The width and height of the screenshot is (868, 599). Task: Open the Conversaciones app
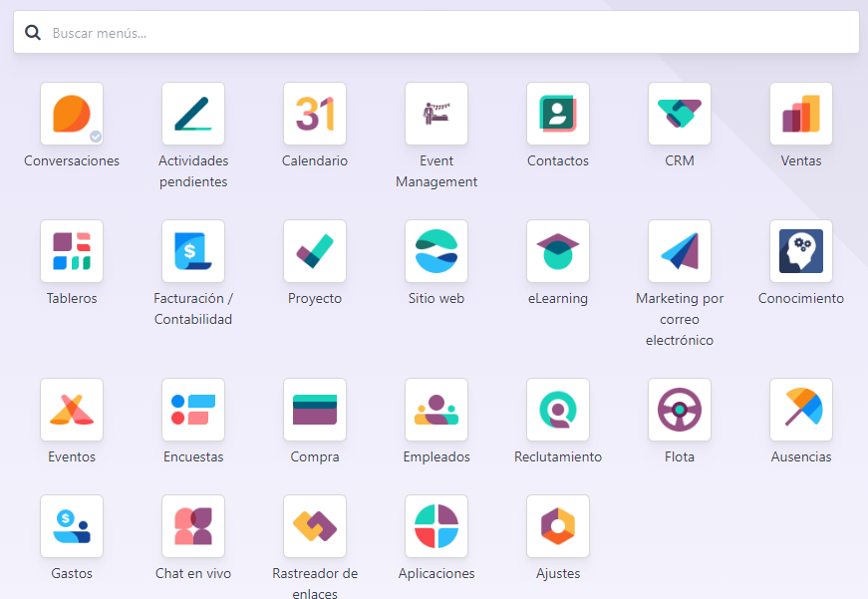[72, 114]
